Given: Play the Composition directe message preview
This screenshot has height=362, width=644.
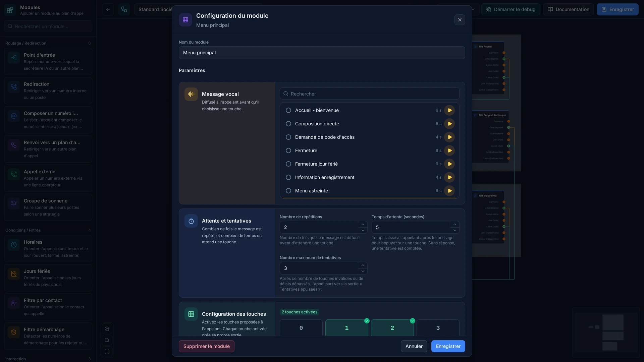Looking at the screenshot, I should [x=449, y=124].
